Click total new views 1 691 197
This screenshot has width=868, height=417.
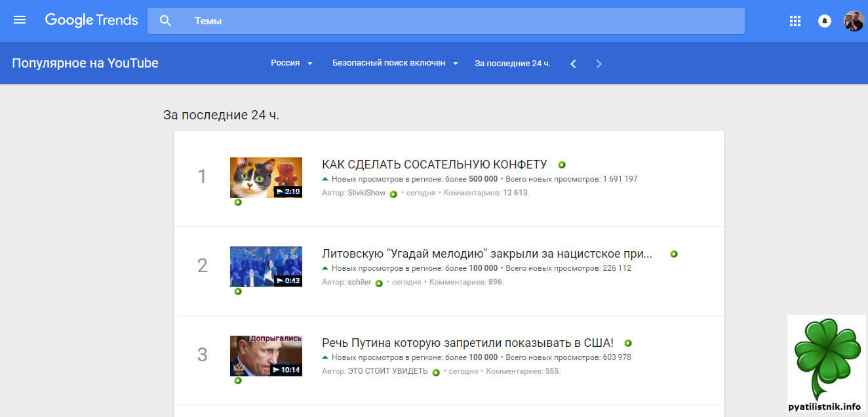(620, 179)
